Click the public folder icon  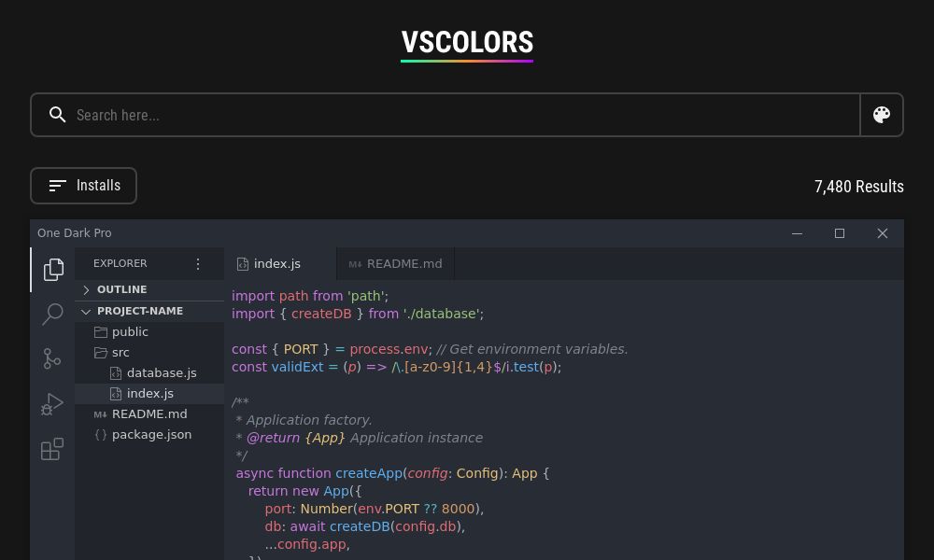click(101, 332)
